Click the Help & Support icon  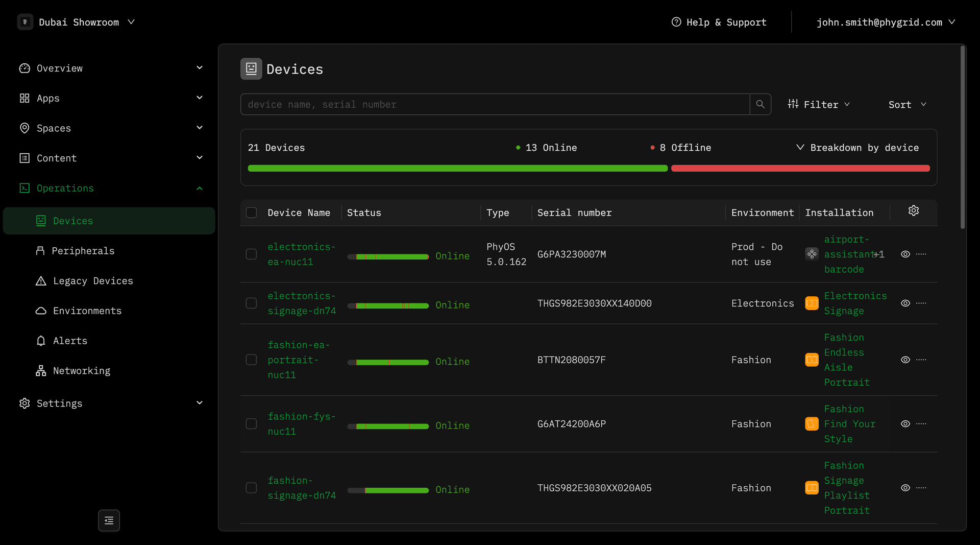point(676,22)
